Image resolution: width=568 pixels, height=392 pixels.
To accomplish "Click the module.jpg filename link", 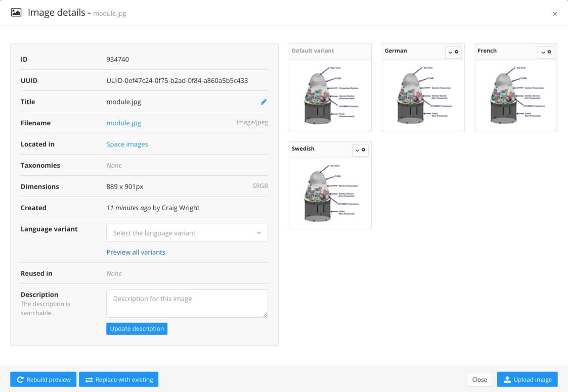I will pyautogui.click(x=123, y=123).
